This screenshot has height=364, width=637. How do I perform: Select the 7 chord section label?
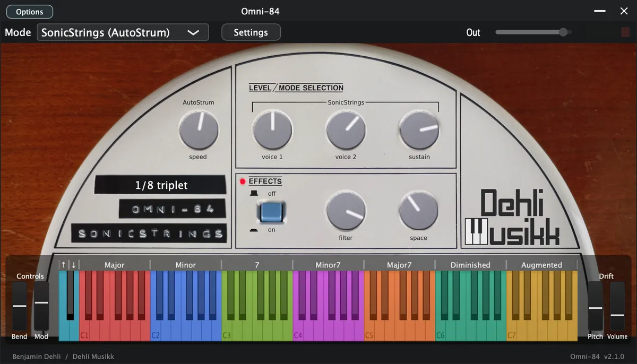point(257,265)
